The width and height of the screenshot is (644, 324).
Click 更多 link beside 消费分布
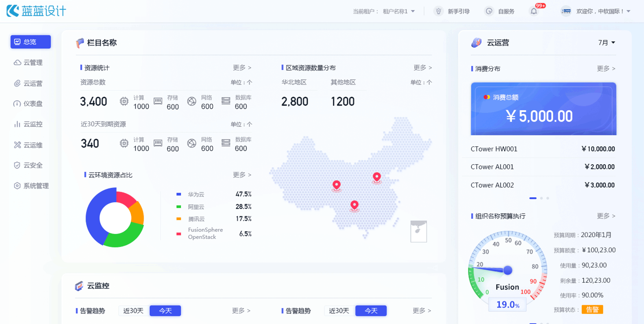click(606, 69)
